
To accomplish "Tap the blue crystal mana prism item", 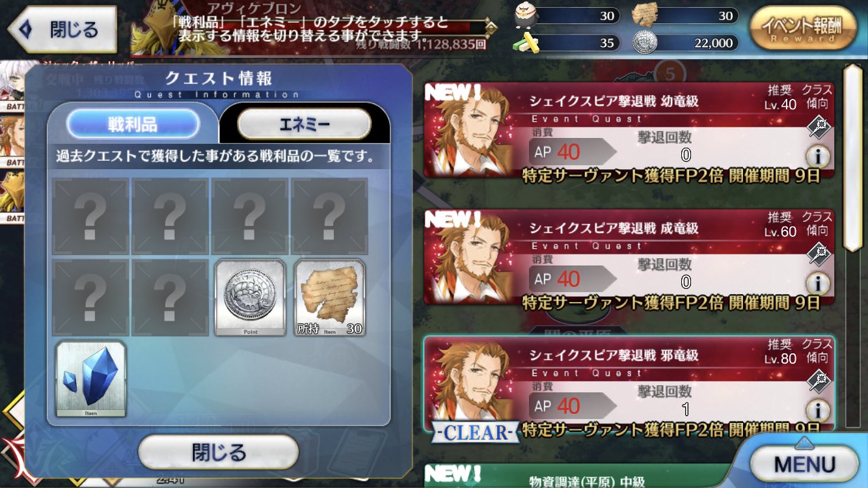I will click(91, 379).
